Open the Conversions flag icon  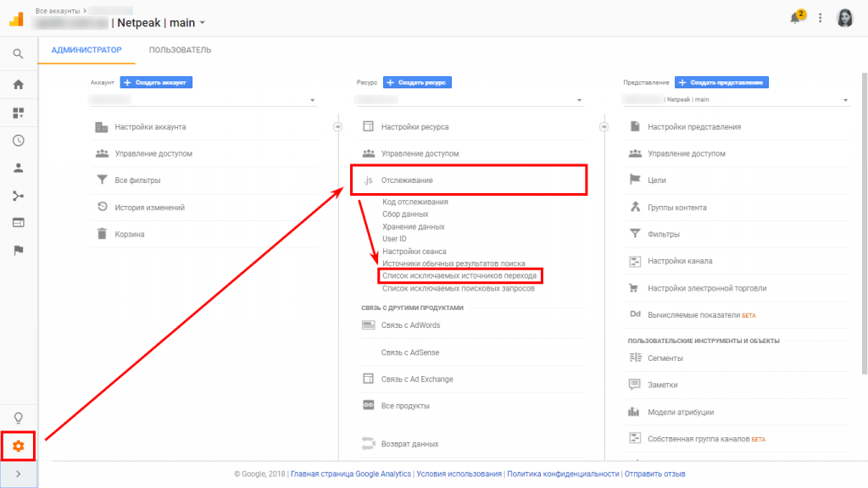(18, 250)
